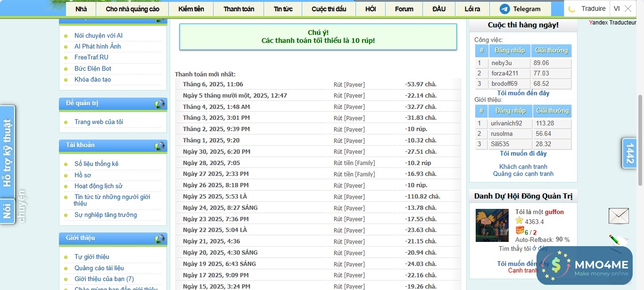This screenshot has width=644, height=290.
Task: Open the Forum tab
Action: (403, 8)
